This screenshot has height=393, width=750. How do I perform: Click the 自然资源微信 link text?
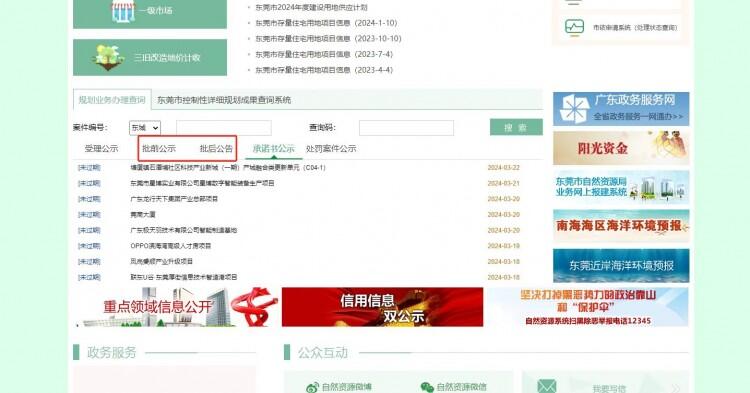point(462,387)
